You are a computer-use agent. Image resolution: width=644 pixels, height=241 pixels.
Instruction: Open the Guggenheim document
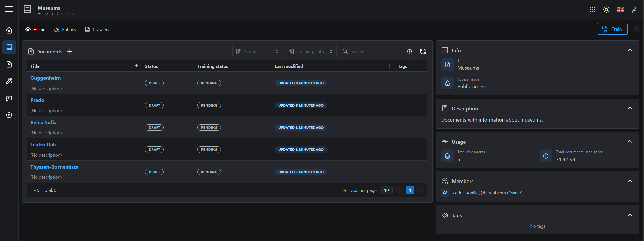pyautogui.click(x=45, y=78)
